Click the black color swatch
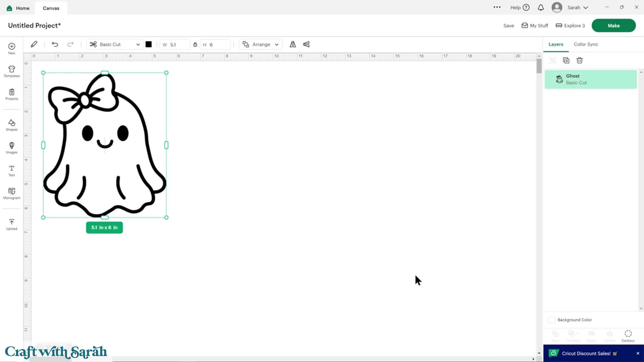The height and width of the screenshot is (362, 644). pyautogui.click(x=149, y=44)
